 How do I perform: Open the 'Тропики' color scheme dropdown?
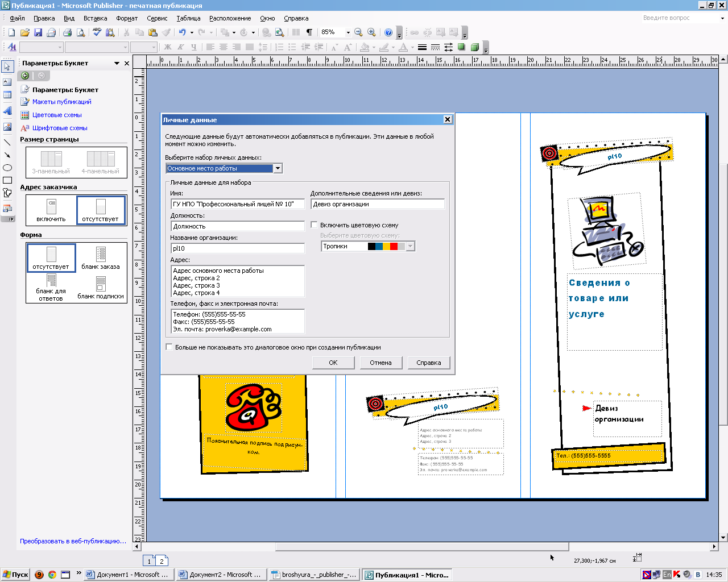tap(411, 246)
